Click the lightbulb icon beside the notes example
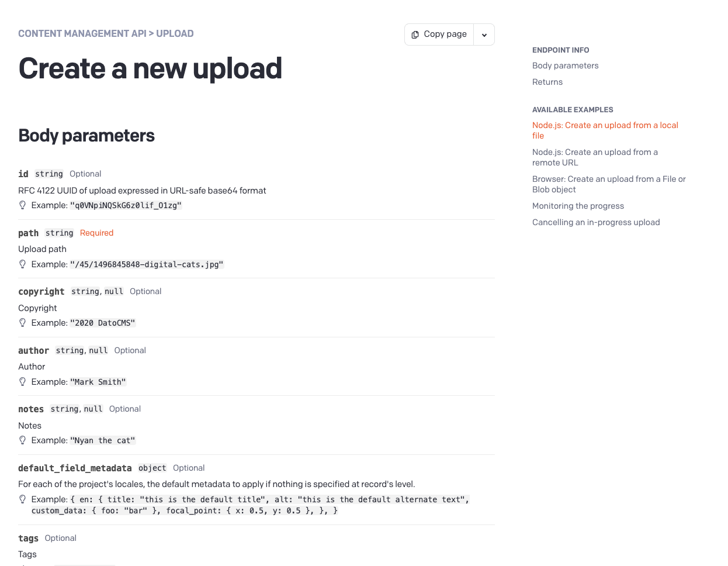728x566 pixels. click(23, 440)
